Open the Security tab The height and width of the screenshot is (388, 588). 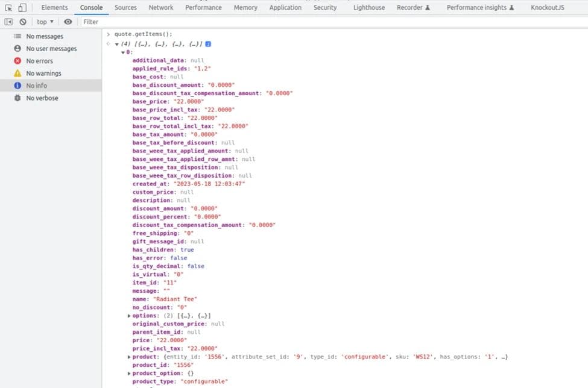(x=325, y=7)
